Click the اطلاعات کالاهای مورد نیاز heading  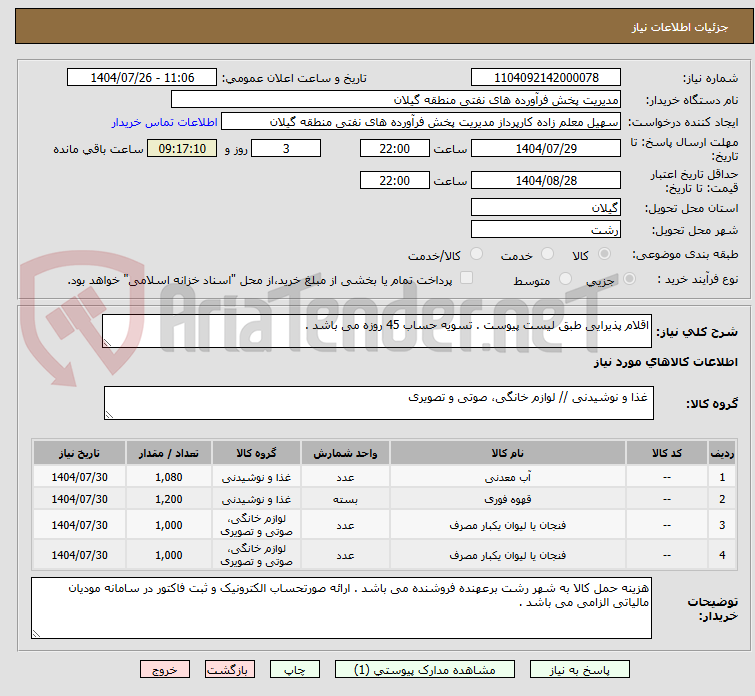[x=665, y=362]
